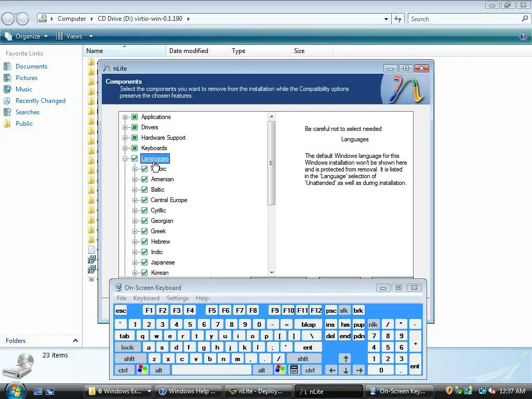Click the security shield icon in system tray

(x=449, y=391)
